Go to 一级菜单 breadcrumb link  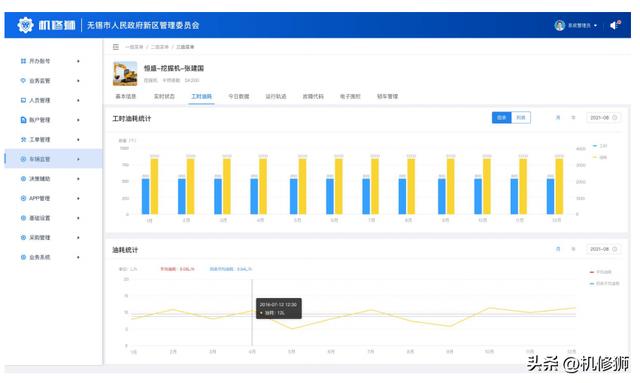click(x=134, y=47)
